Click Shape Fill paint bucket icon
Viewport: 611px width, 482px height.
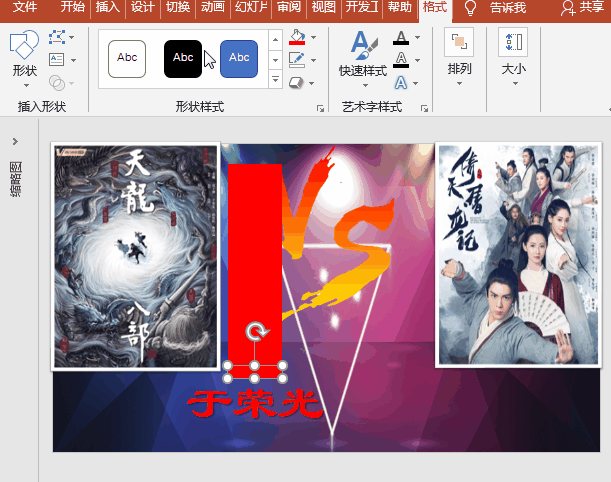pos(297,37)
